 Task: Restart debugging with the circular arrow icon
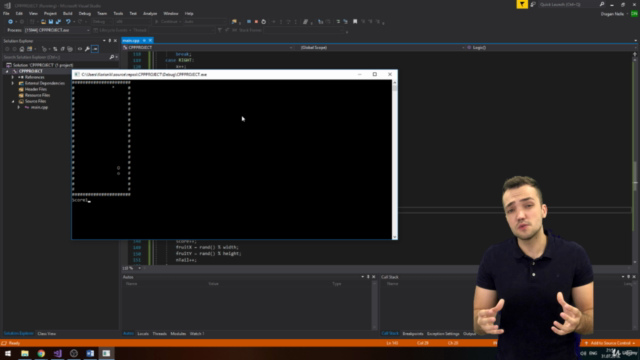point(264,22)
